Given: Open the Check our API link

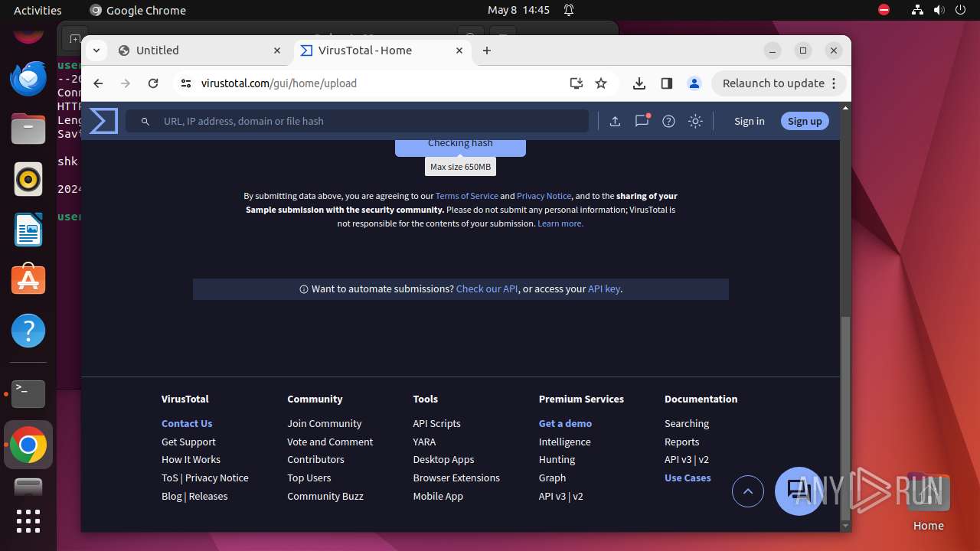Looking at the screenshot, I should [487, 289].
